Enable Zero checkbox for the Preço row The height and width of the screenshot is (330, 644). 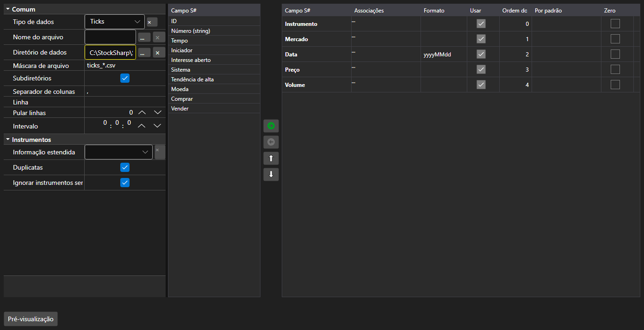(615, 69)
